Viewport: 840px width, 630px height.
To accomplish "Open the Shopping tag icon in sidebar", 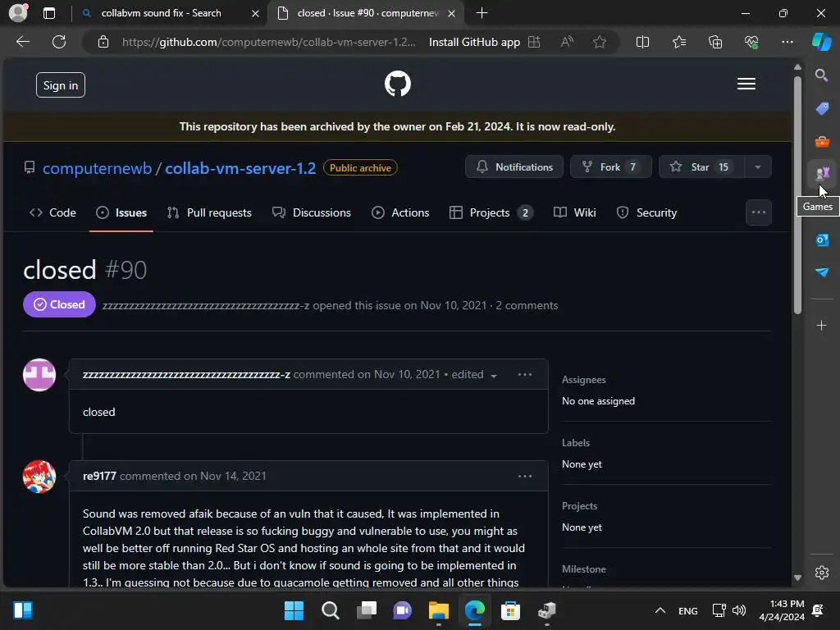I will tap(822, 108).
